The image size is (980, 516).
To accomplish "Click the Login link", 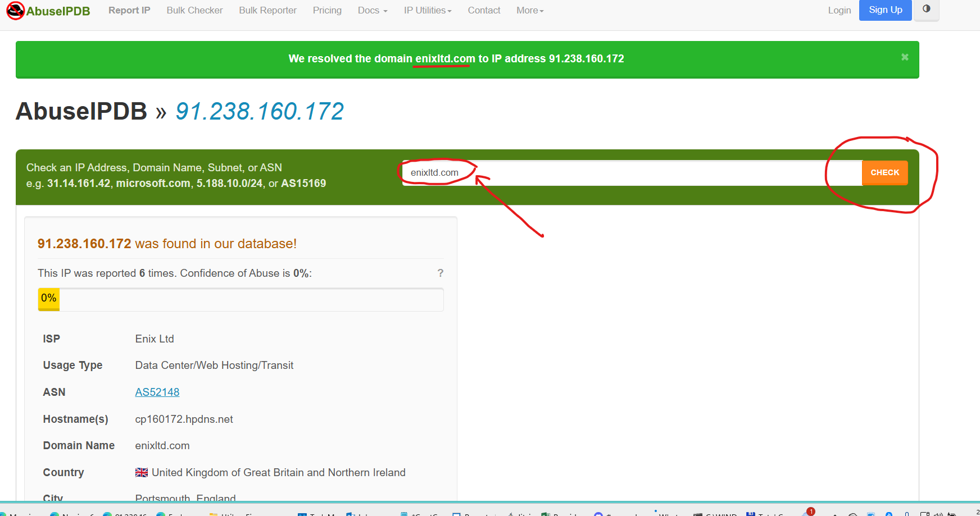I will pyautogui.click(x=839, y=11).
